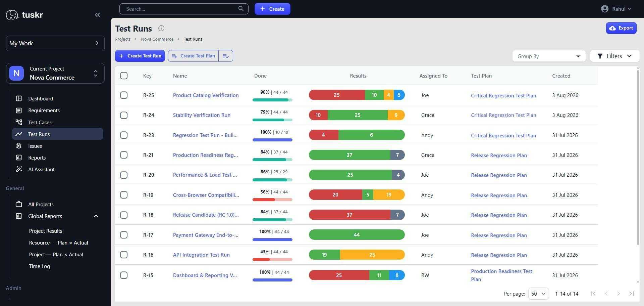Open the AI Assistant wand icon

[19, 169]
